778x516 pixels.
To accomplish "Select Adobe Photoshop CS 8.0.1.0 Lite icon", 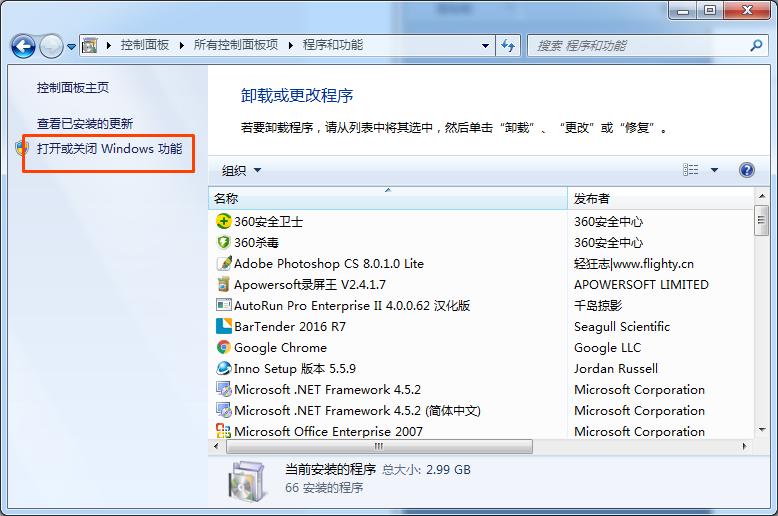I will tap(224, 263).
